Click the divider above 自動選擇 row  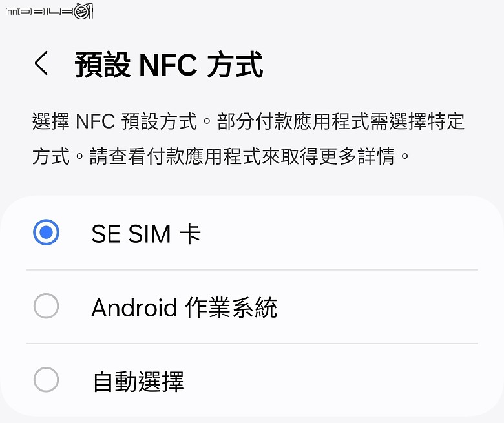(252, 344)
